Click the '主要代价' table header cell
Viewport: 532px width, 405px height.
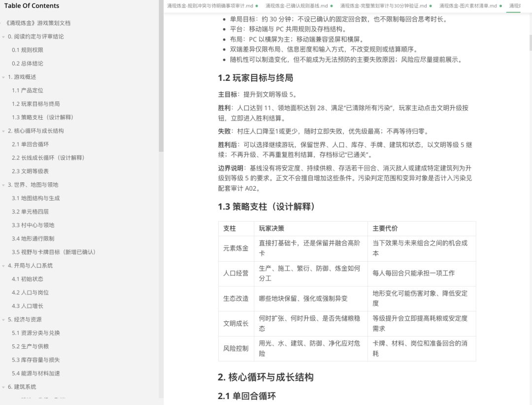coord(422,229)
